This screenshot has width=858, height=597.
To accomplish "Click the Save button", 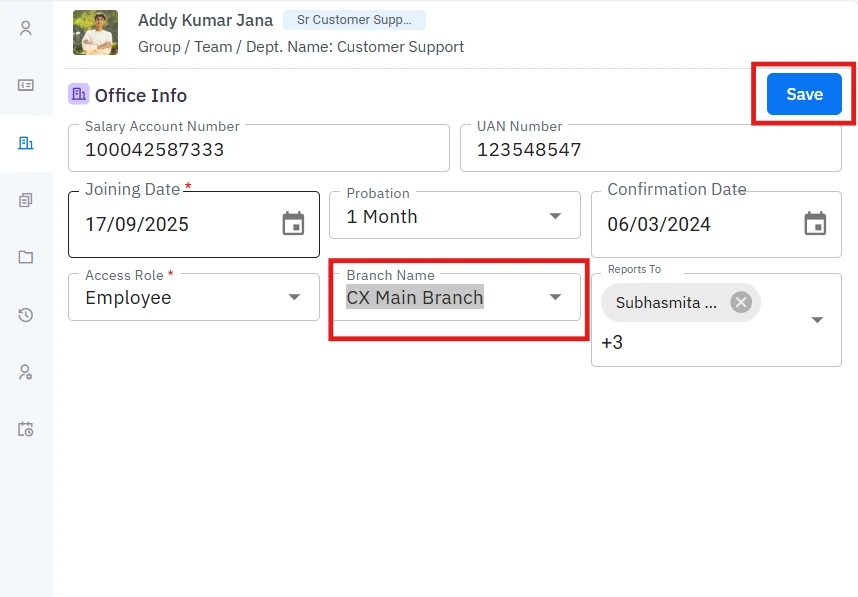I will [804, 94].
